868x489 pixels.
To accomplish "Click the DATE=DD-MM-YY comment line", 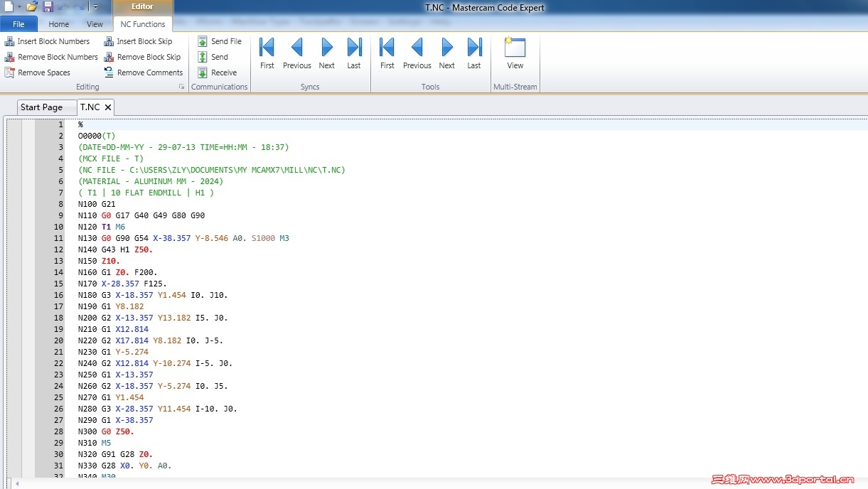I will (x=183, y=147).
